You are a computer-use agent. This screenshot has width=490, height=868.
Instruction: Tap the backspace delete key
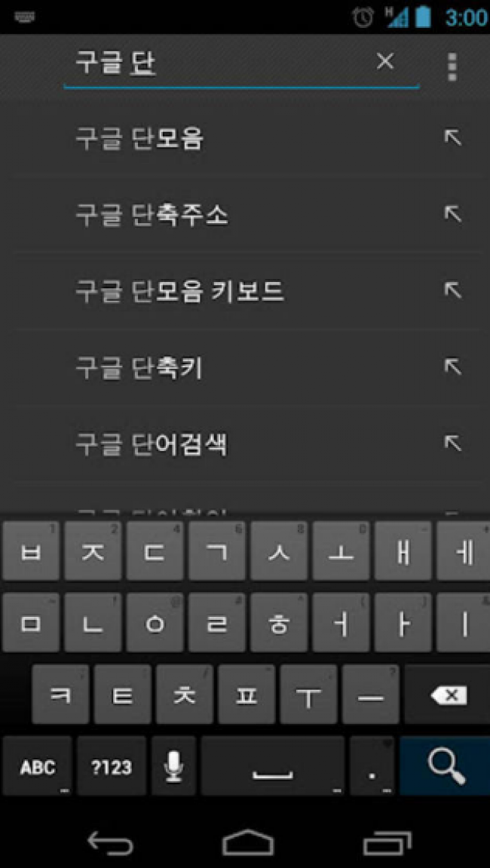point(447,695)
